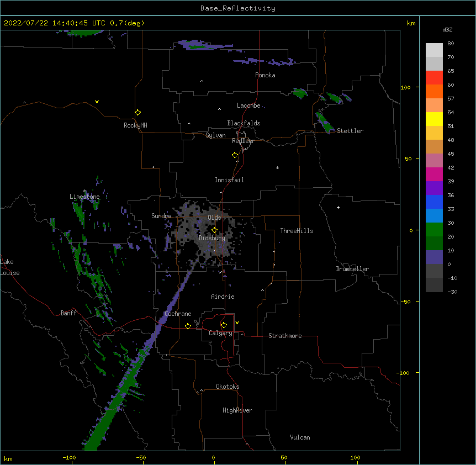This screenshot has width=476, height=465.
Task: Click the dBZ legend heading
Action: 447,29
